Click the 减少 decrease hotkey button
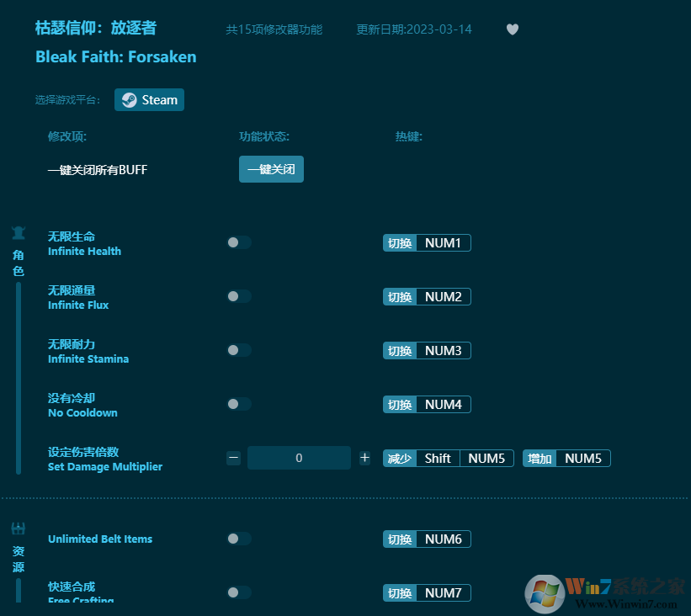The width and height of the screenshot is (691, 616). (x=400, y=458)
